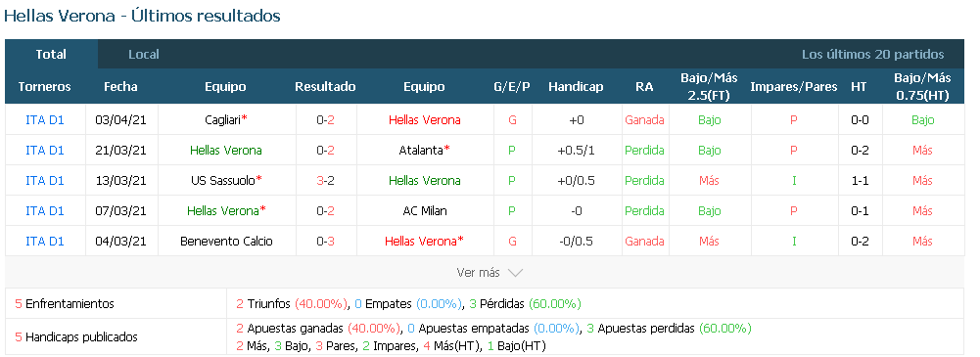Click Benevento Calcio team name

click(226, 241)
